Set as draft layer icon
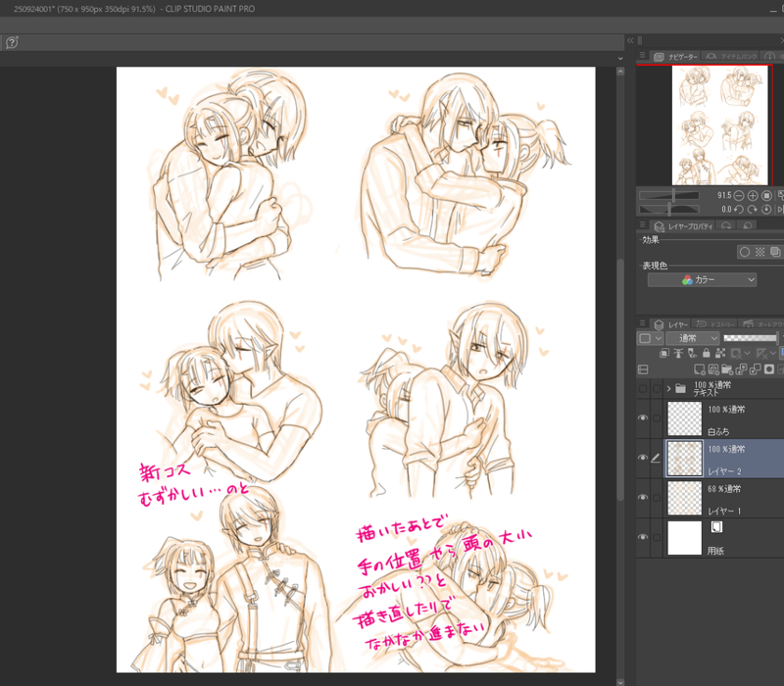784x686 pixels. point(692,353)
